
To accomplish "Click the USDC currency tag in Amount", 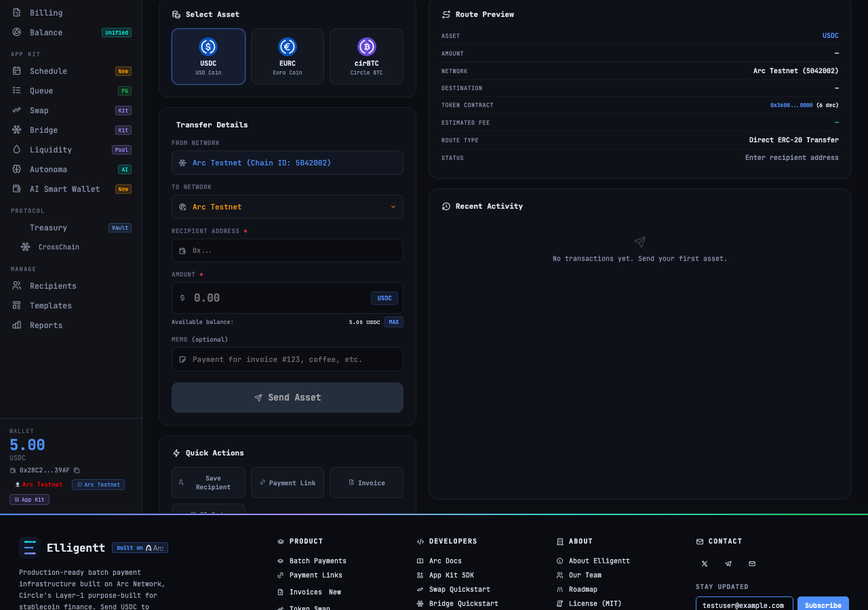I will [384, 298].
